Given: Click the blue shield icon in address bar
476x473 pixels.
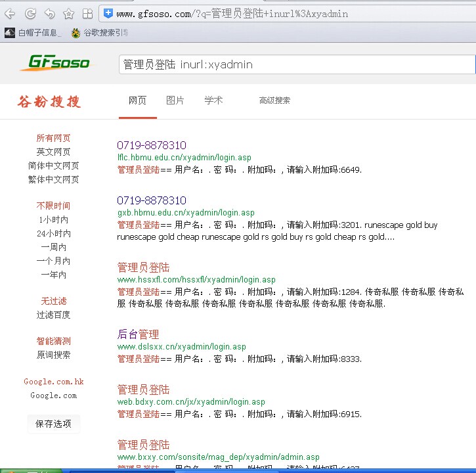Looking at the screenshot, I should (108, 13).
